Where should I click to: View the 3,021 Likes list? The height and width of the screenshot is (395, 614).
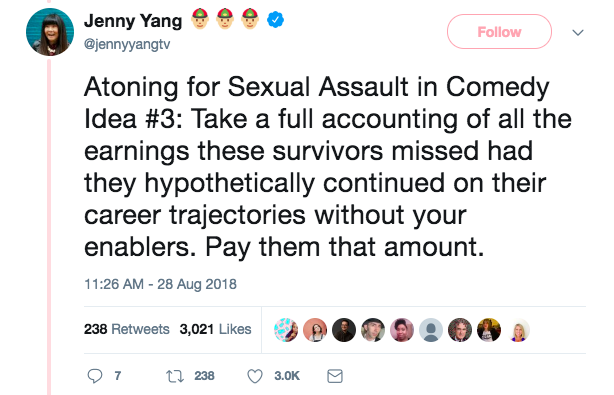pos(215,329)
